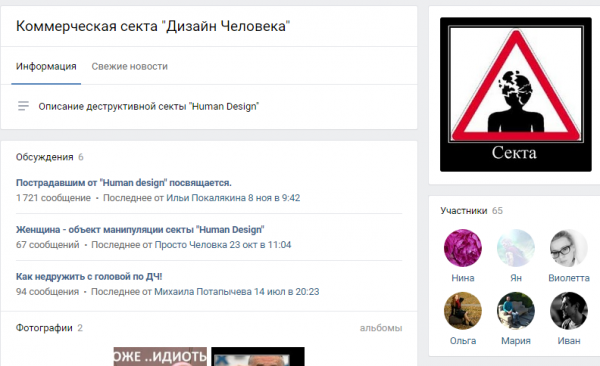Viewport: 600px width, 366px height.
Task: Select the Информация tab
Action: tap(46, 66)
